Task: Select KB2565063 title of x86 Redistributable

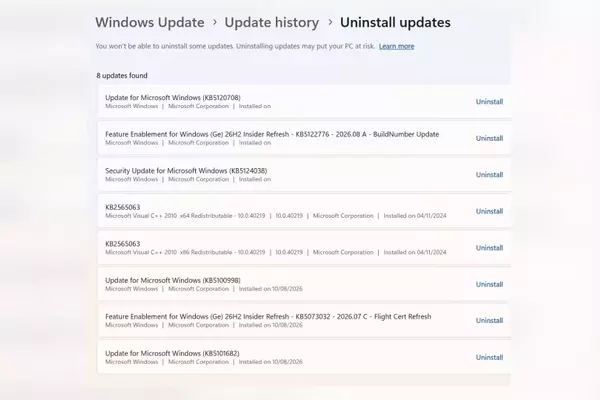Action: (122, 244)
